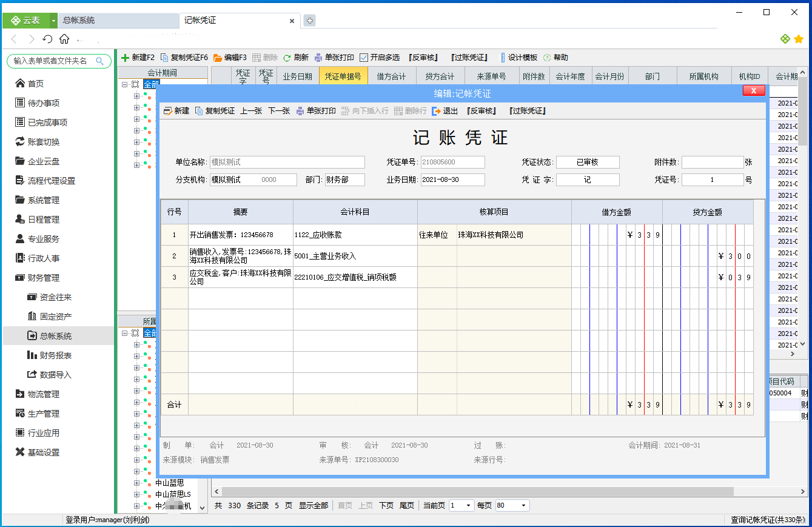The image size is (812, 527).
Task: Go to next voucher with 下一张
Action: [279, 111]
